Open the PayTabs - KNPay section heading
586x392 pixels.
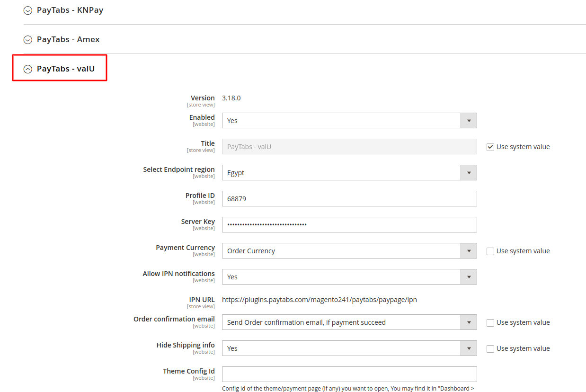[x=70, y=10]
